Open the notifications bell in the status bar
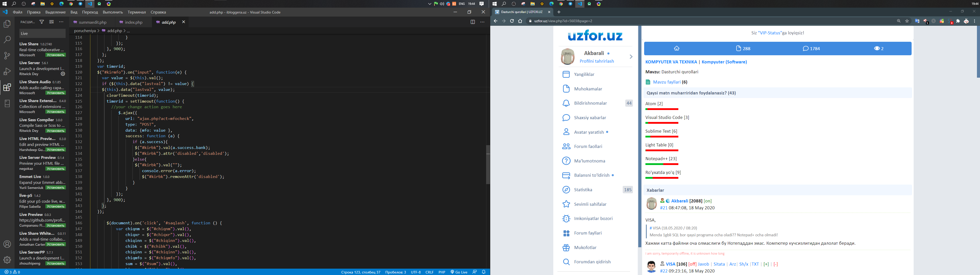This screenshot has height=275, width=980. 484,272
